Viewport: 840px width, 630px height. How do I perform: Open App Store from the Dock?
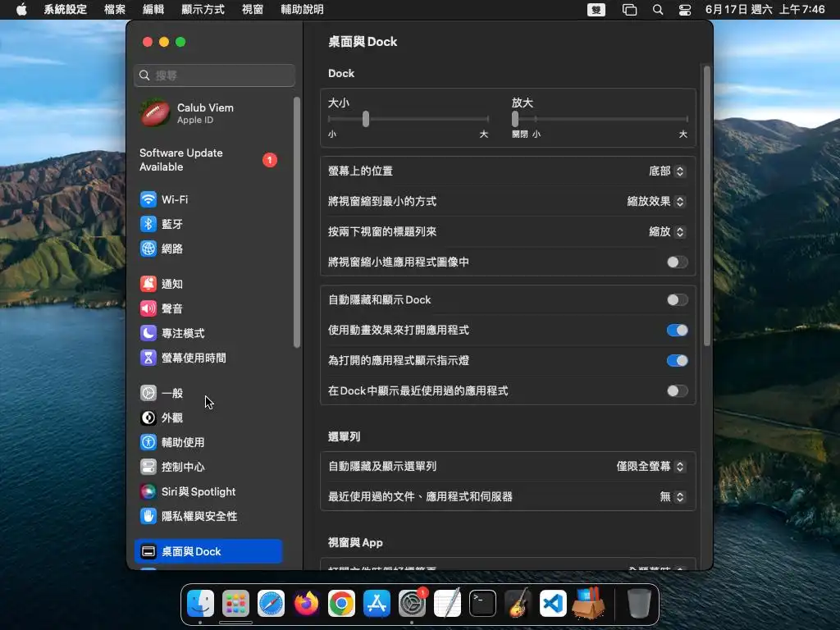click(x=377, y=604)
